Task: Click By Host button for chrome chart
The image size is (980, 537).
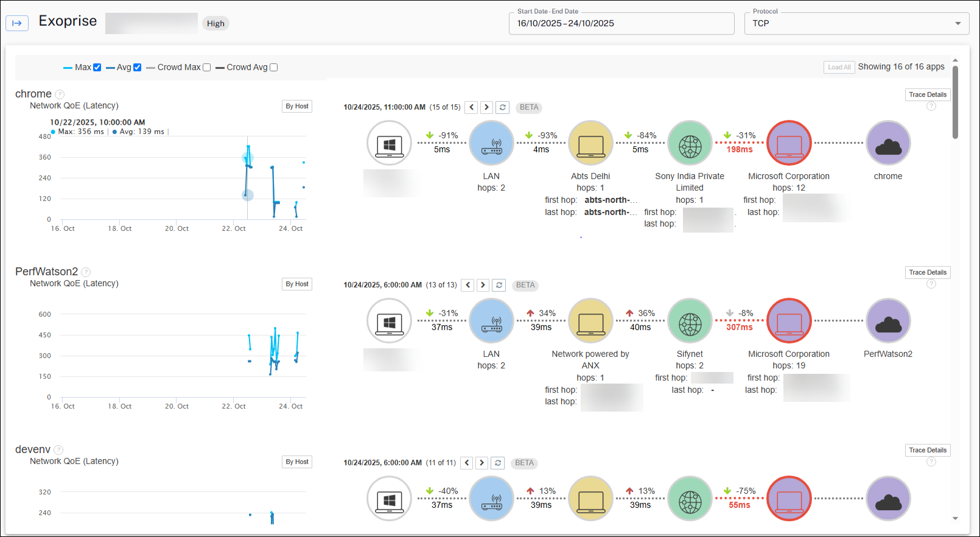Action: click(297, 106)
